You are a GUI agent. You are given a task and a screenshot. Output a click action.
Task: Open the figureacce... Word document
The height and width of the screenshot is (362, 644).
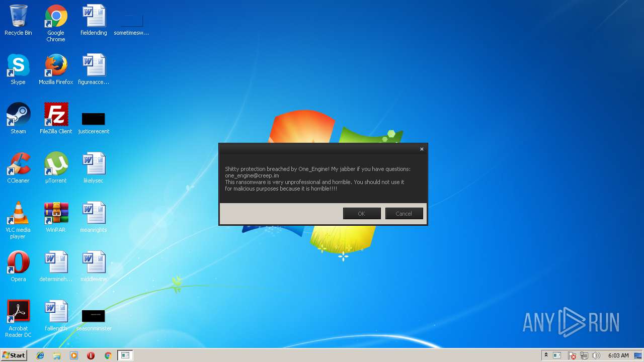click(94, 69)
